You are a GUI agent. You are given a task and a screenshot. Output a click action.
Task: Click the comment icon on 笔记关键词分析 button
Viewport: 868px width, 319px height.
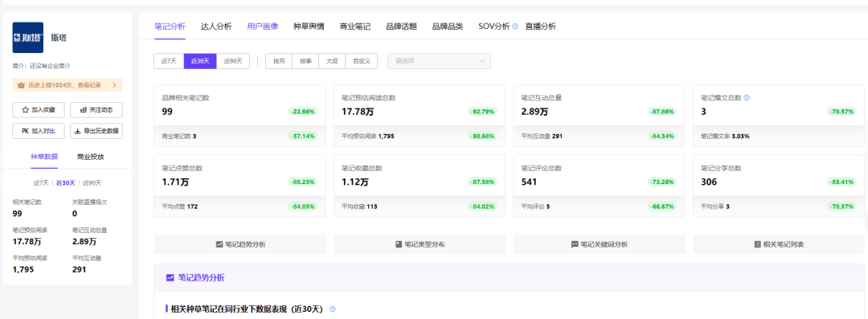pos(575,244)
